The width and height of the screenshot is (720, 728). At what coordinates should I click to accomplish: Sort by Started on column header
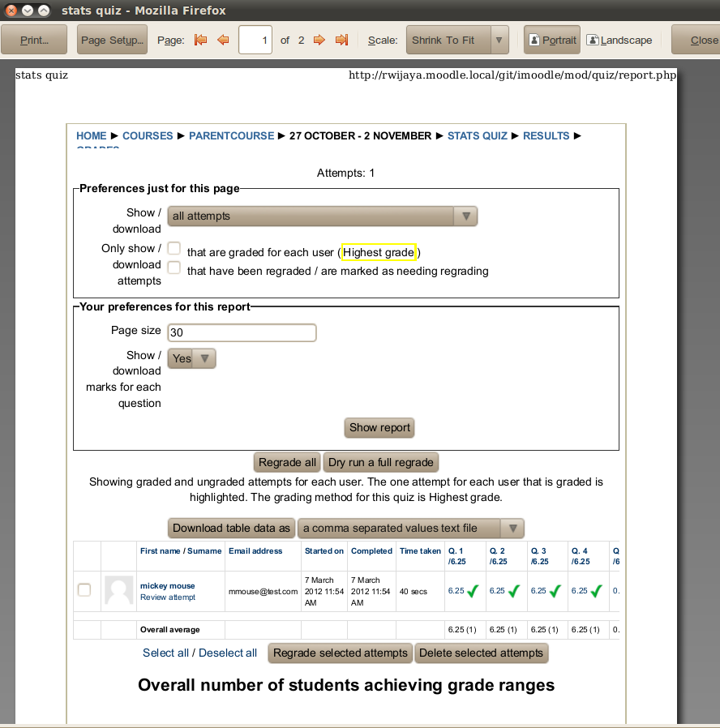pos(324,551)
